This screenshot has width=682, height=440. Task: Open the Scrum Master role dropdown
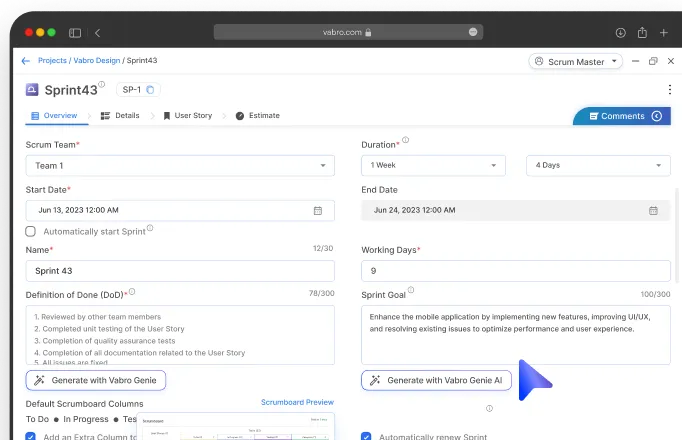pyautogui.click(x=578, y=61)
